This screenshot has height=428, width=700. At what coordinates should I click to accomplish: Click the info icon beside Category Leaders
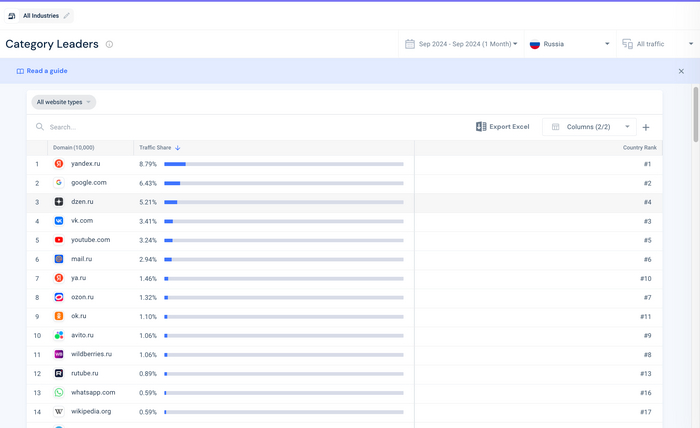tap(109, 44)
